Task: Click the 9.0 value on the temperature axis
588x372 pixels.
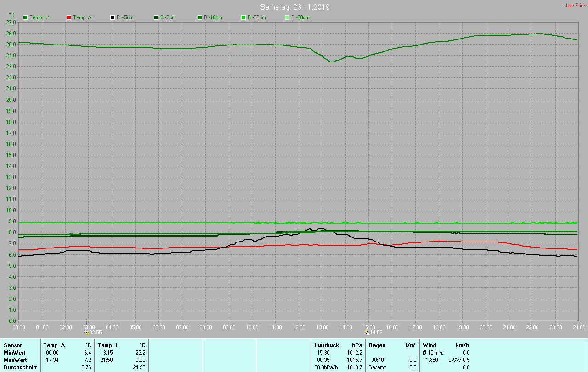Action: (x=12, y=221)
